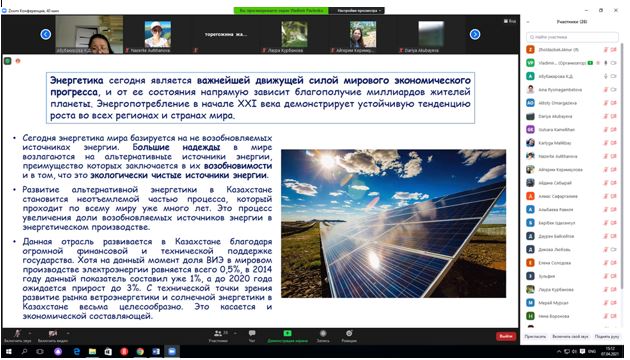Click the language indicator in system tray
630x360 pixels.
click(591, 352)
